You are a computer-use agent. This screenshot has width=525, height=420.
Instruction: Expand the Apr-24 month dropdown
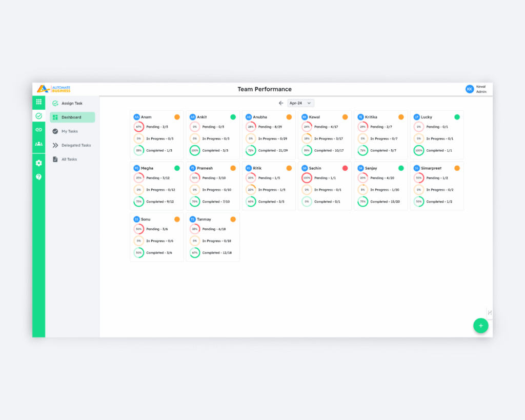(300, 103)
